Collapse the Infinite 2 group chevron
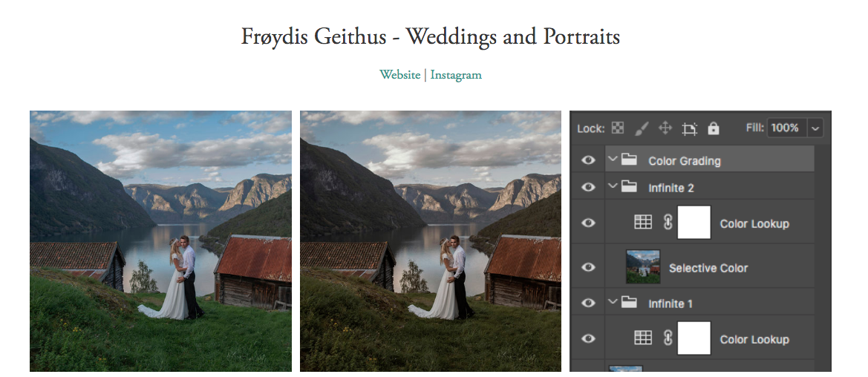The height and width of the screenshot is (377, 868). (x=613, y=186)
